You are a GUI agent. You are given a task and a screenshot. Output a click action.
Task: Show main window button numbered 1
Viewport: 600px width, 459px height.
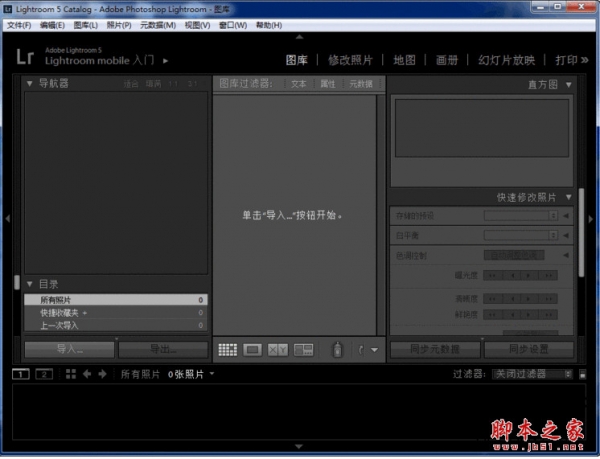click(x=21, y=374)
